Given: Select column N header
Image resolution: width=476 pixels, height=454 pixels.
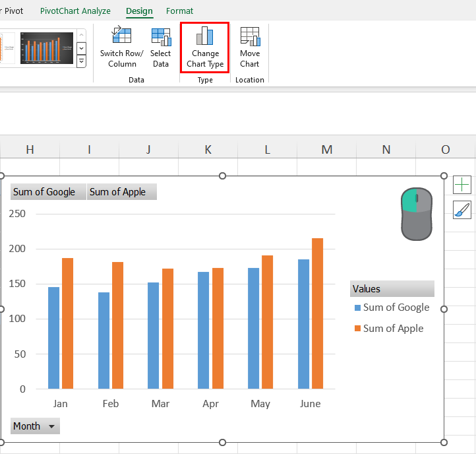Looking at the screenshot, I should pos(386,150).
